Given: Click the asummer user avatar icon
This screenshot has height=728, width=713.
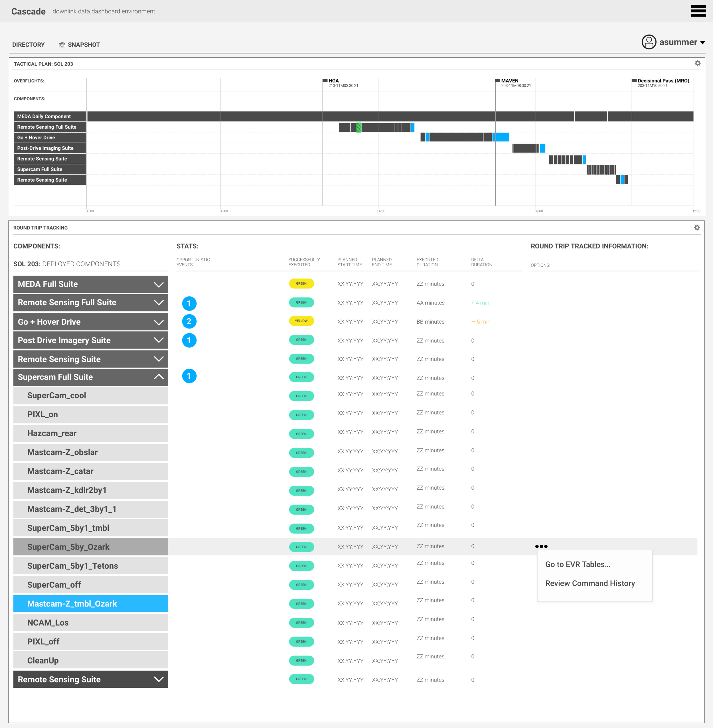Looking at the screenshot, I should coord(649,42).
